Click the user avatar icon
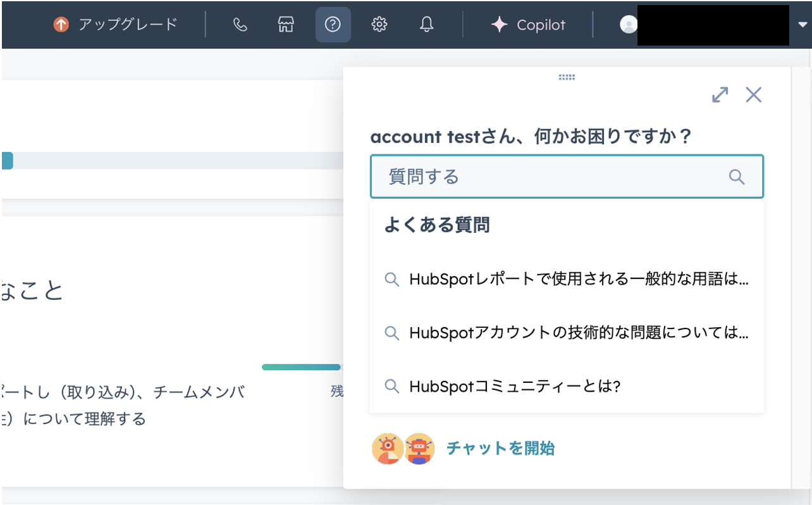This screenshot has height=505, width=812. pyautogui.click(x=628, y=25)
